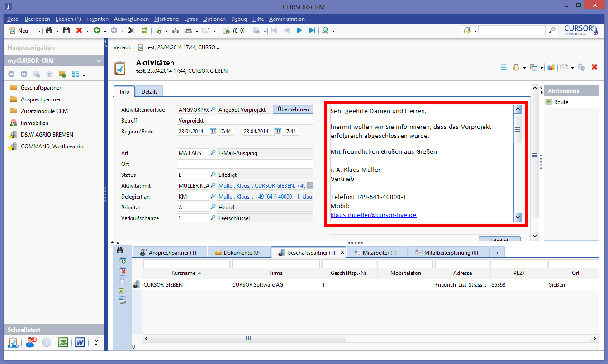
Task: Click the green refresh arrows icon
Action: pos(145,30)
